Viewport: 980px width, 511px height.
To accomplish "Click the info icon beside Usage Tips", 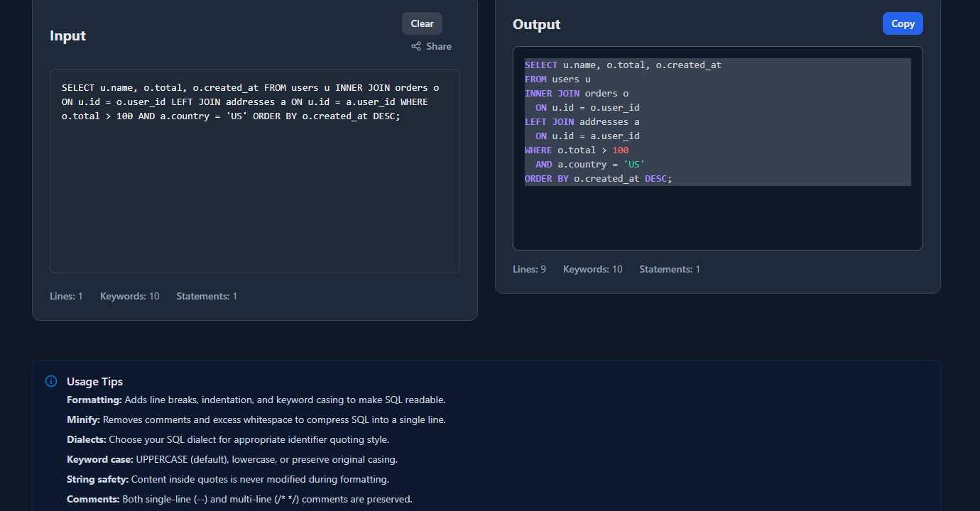I will tap(51, 382).
